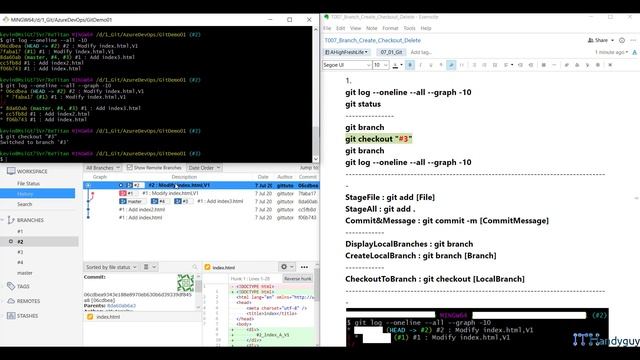
Task: Click the note title T007_Branch_Create_Checkout_Delete
Action: (x=373, y=40)
